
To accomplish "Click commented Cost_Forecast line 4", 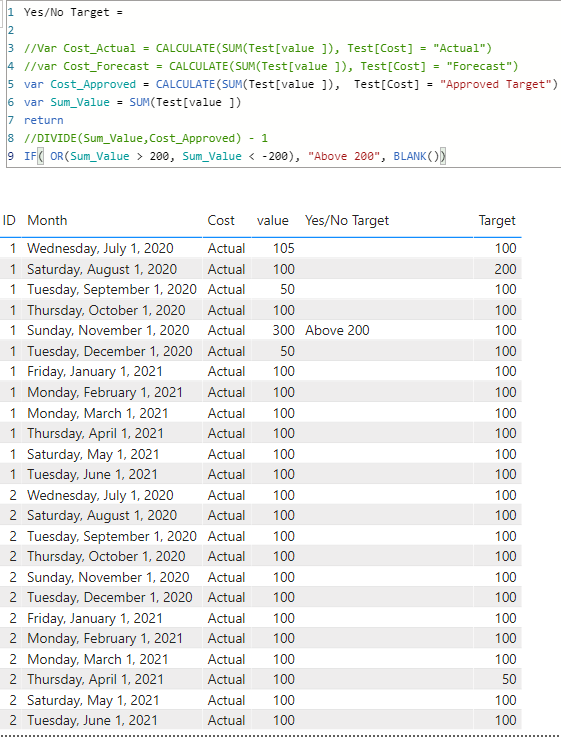I will (x=271, y=67).
